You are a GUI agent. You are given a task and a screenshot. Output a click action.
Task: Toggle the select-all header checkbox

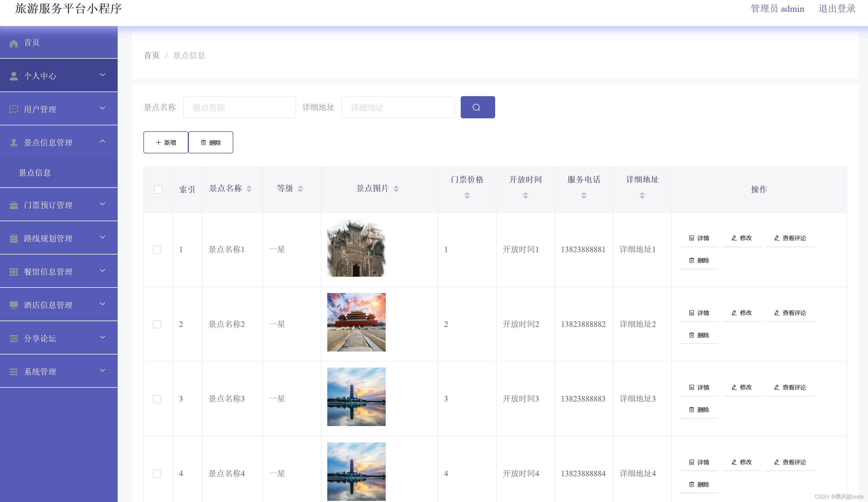point(158,190)
